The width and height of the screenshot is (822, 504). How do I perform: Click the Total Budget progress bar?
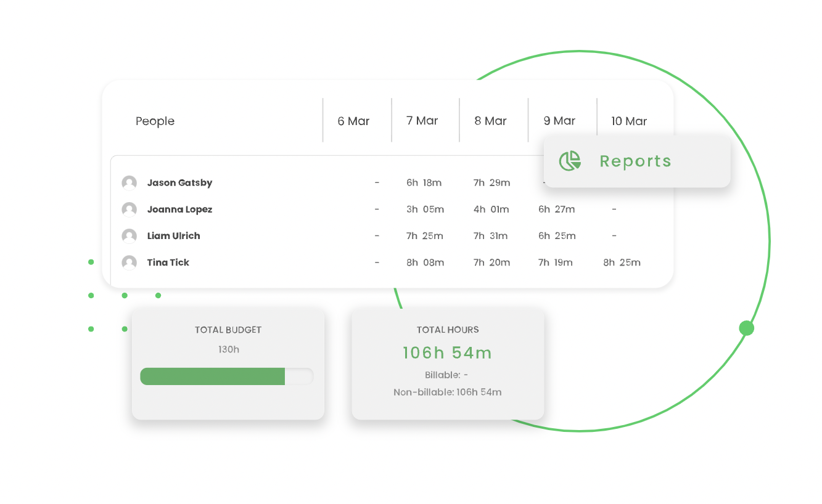click(226, 376)
